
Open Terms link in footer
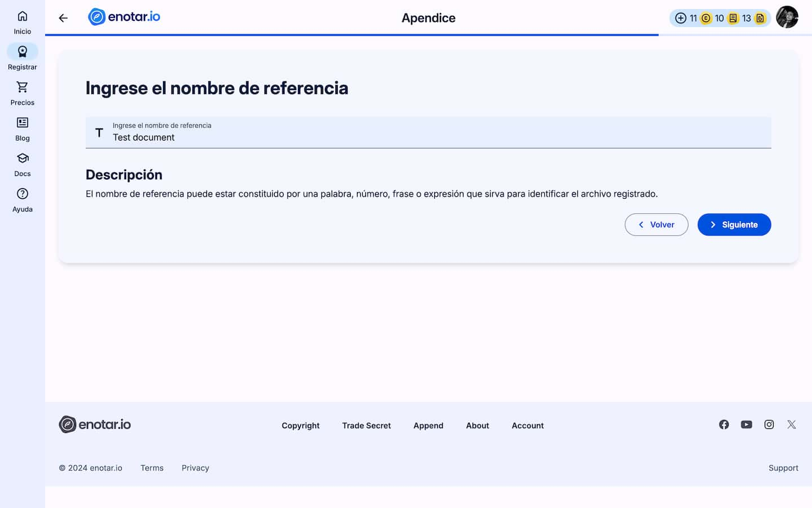(x=152, y=468)
